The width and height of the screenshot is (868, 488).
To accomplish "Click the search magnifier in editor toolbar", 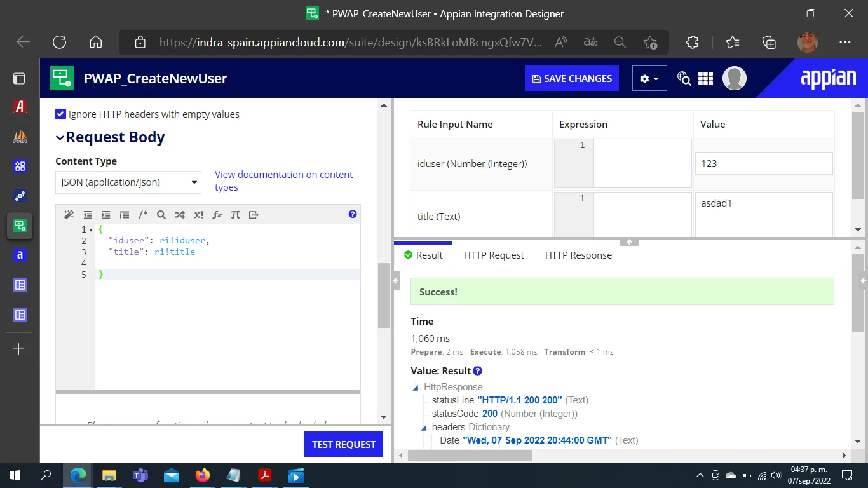I will coord(161,215).
